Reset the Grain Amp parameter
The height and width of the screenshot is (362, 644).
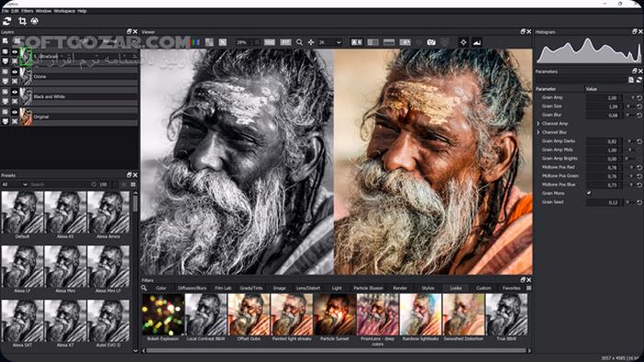[639, 97]
